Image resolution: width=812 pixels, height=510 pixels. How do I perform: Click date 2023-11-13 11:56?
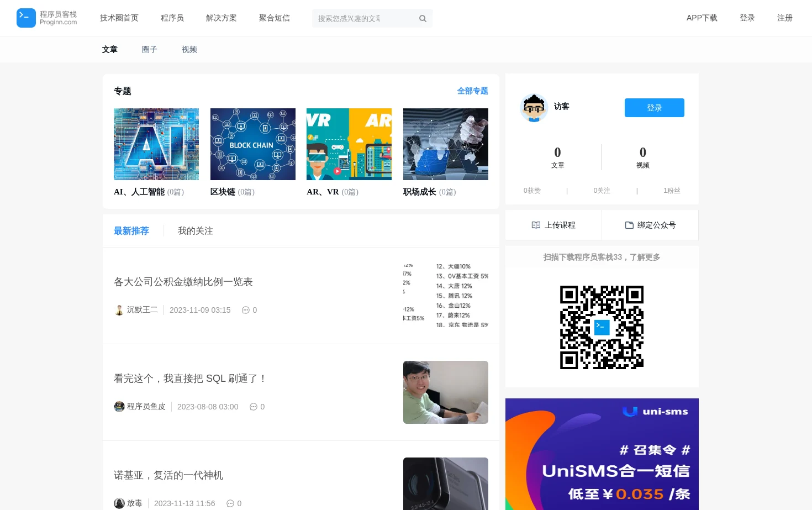pos(184,503)
